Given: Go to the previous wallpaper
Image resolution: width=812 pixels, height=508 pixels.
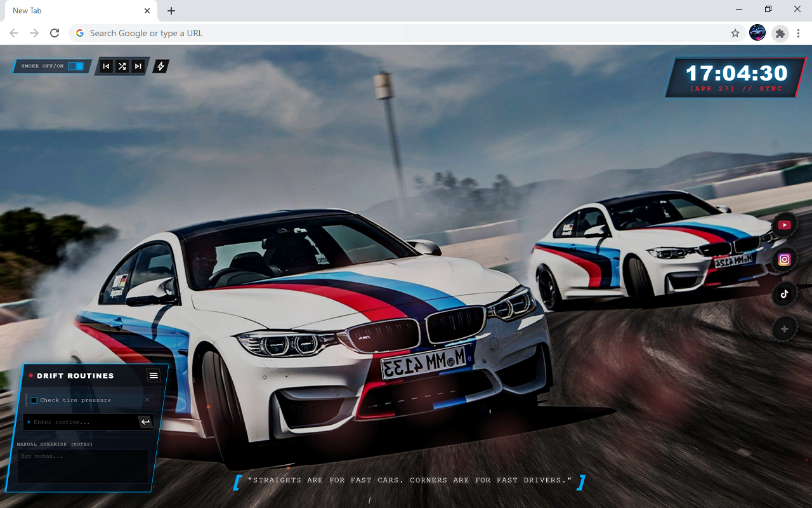Looking at the screenshot, I should coord(107,66).
